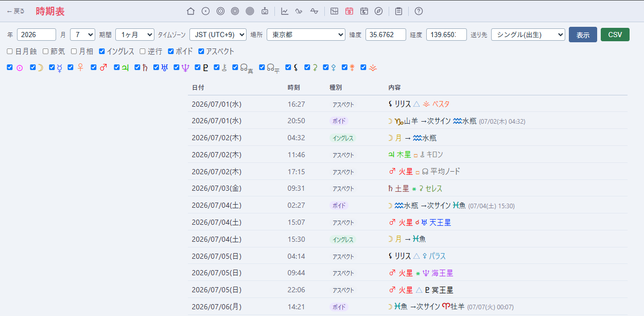The width and height of the screenshot is (644, 316).
Task: Click the 日付 column header
Action: point(198,88)
